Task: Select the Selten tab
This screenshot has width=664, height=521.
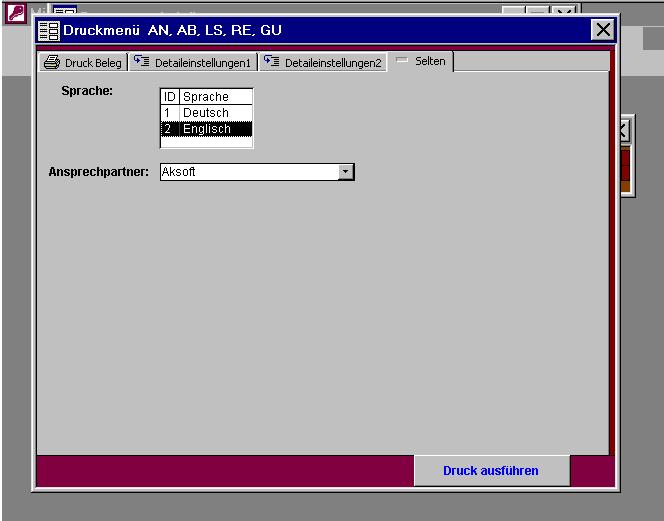Action: (x=430, y=62)
